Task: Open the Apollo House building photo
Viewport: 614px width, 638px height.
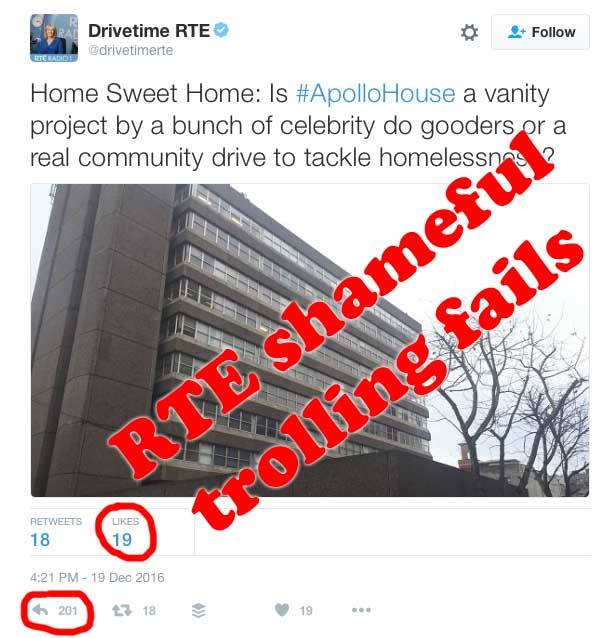Action: point(310,340)
